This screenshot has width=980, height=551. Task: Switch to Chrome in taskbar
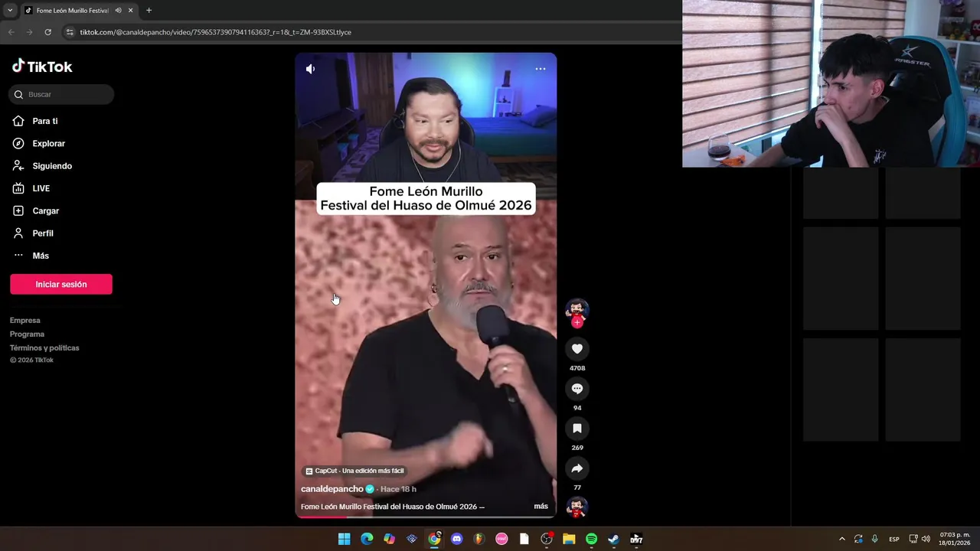[434, 539]
